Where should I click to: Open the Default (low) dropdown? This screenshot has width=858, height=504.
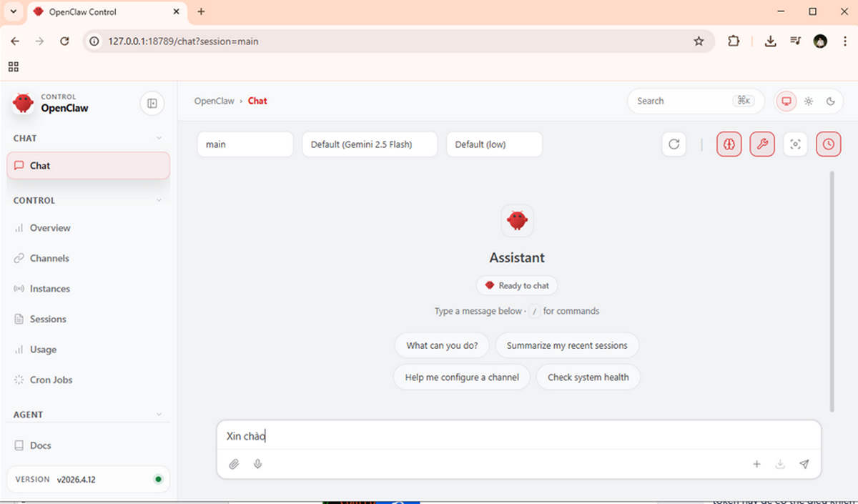pyautogui.click(x=494, y=144)
